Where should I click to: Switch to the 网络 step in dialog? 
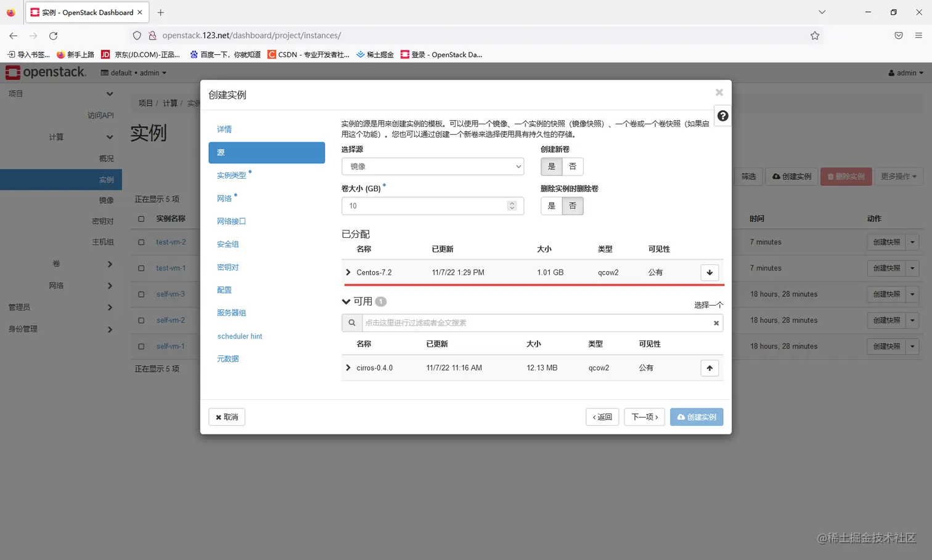[224, 198]
